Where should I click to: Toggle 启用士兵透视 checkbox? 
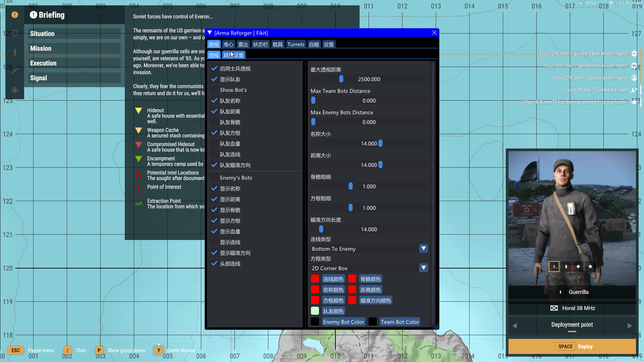(214, 69)
